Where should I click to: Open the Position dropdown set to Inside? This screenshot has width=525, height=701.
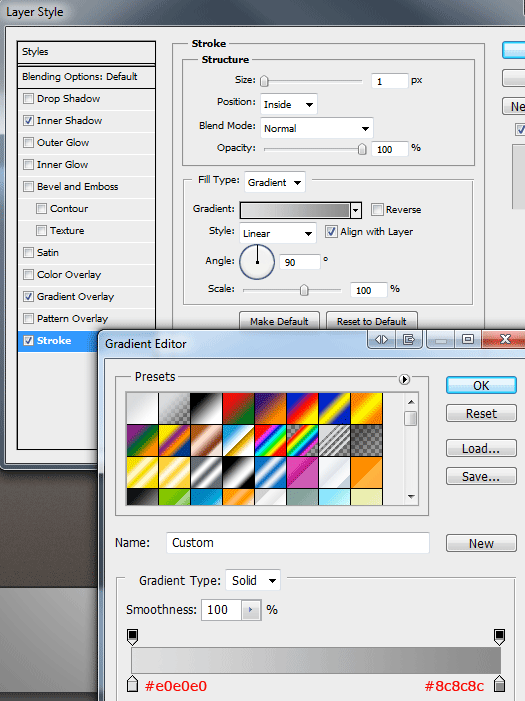[288, 105]
